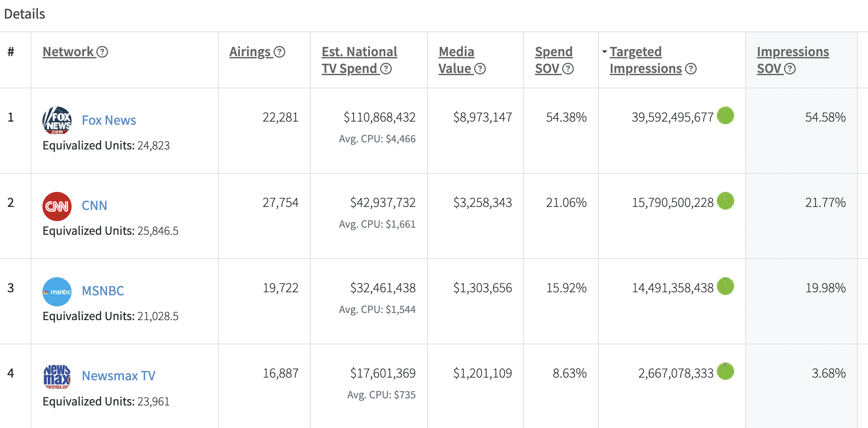Click the CNN red logo icon
The image size is (868, 428).
[x=57, y=206]
